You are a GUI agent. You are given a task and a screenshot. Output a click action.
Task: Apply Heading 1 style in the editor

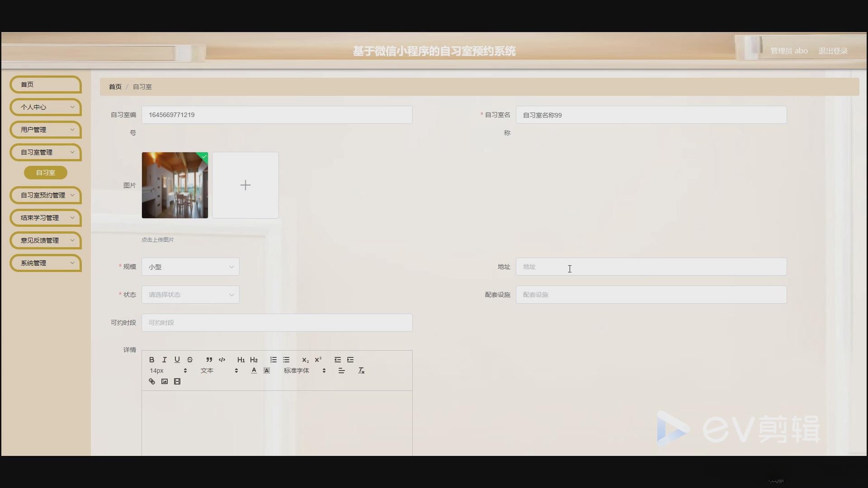[x=241, y=360]
